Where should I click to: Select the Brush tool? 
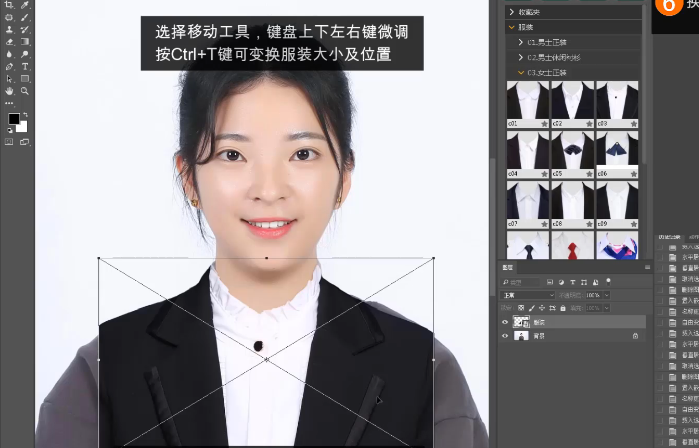click(x=25, y=17)
